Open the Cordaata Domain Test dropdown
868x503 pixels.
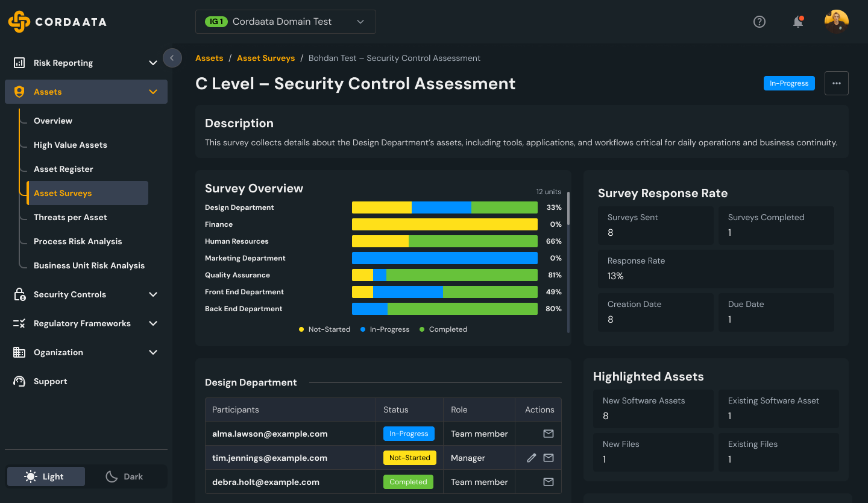pyautogui.click(x=285, y=22)
